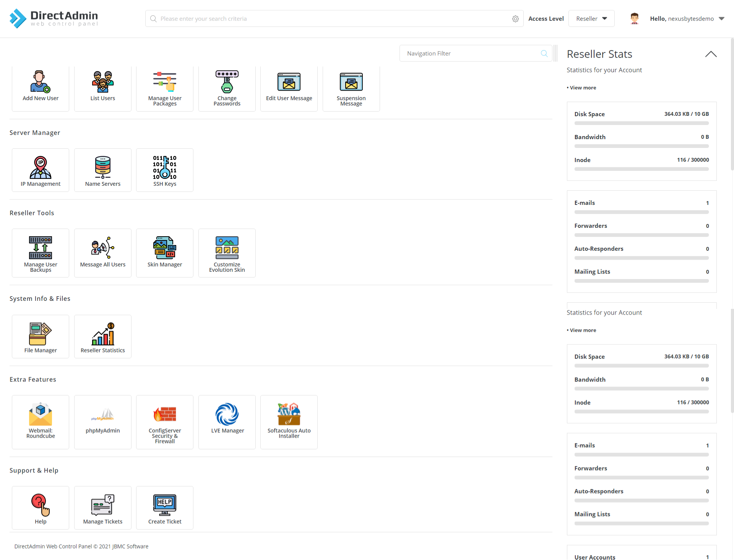Click the user avatar icon

635,18
